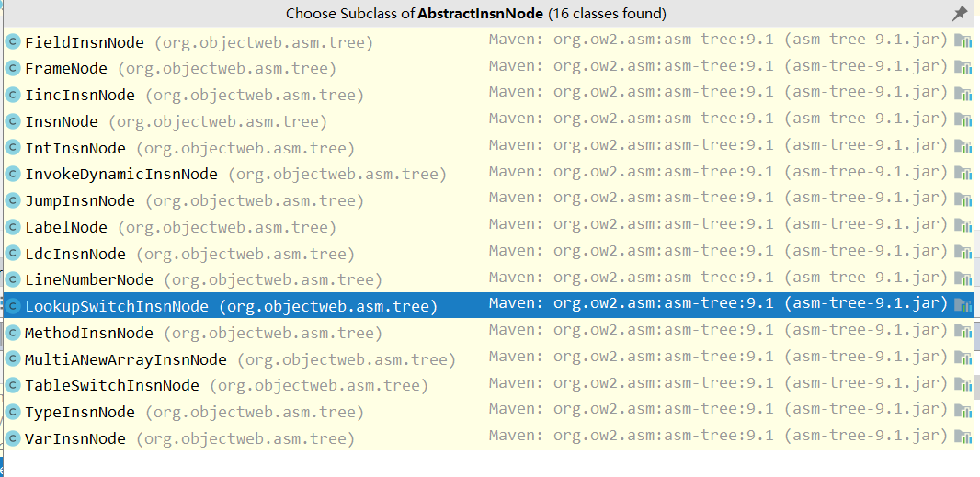The image size is (980, 477).
Task: Select MultiANewArrayInsnNode subclass
Action: click(126, 359)
